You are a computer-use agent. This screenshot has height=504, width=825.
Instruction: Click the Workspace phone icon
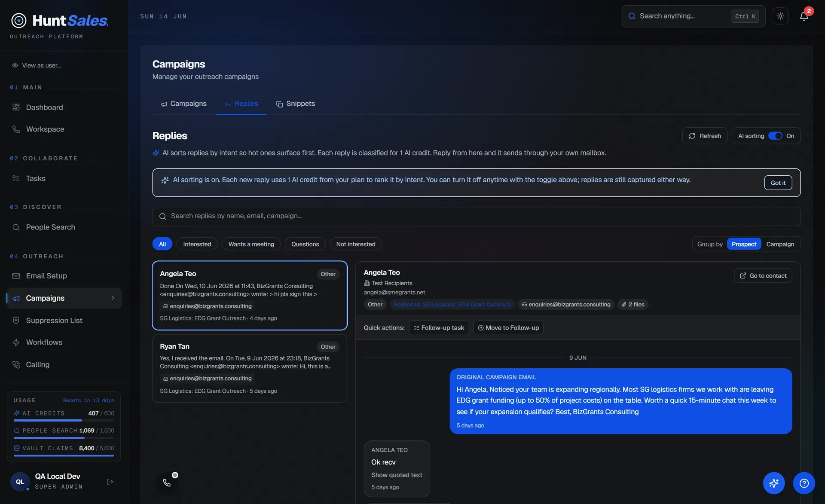[x=16, y=129]
